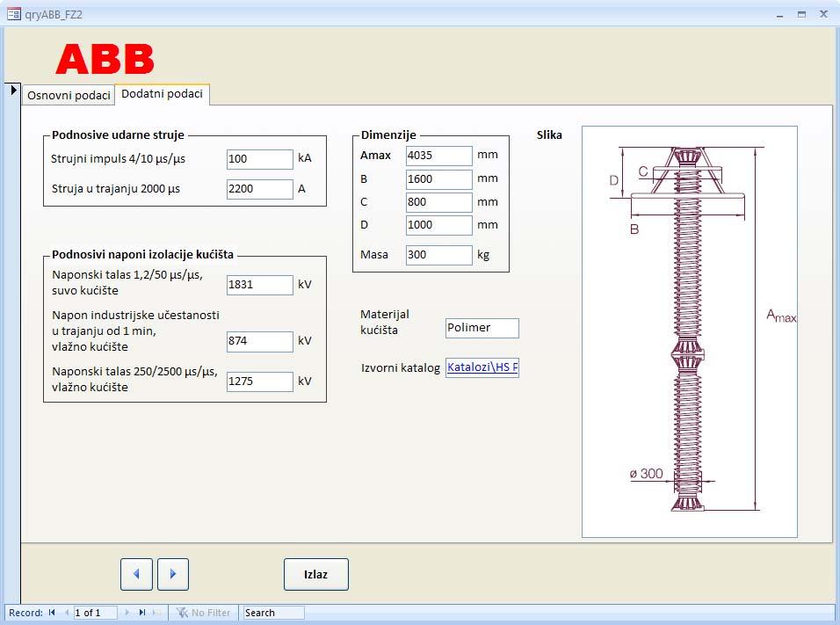Go to the last record in the navigation bar
The height and width of the screenshot is (625, 840).
pos(142,612)
